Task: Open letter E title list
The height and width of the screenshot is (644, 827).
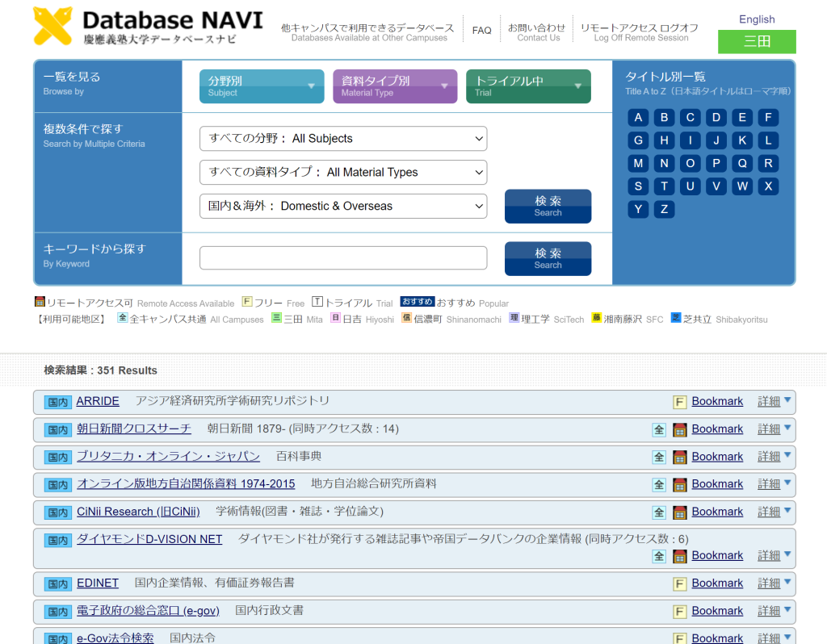Action: coord(742,118)
